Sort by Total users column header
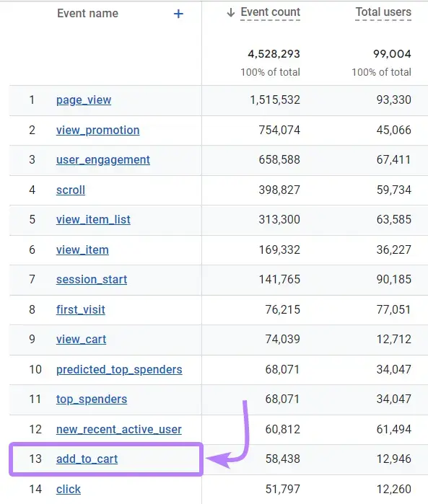 click(383, 12)
